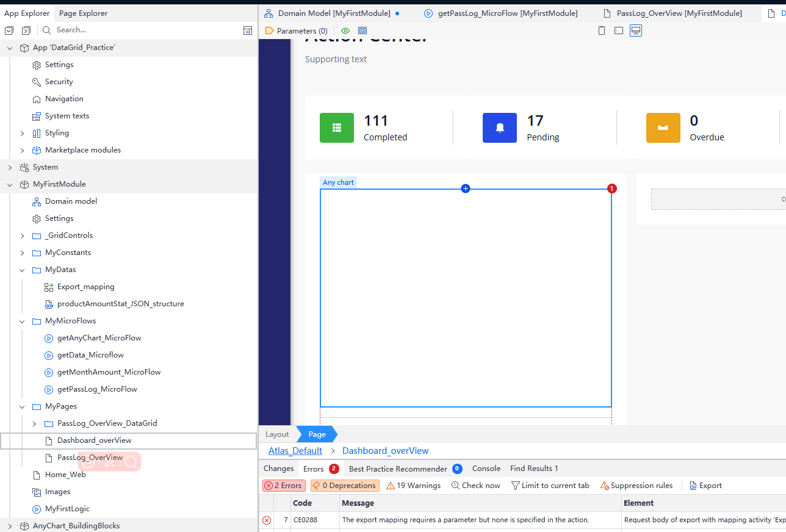Switch to the Changes tab

click(x=278, y=469)
